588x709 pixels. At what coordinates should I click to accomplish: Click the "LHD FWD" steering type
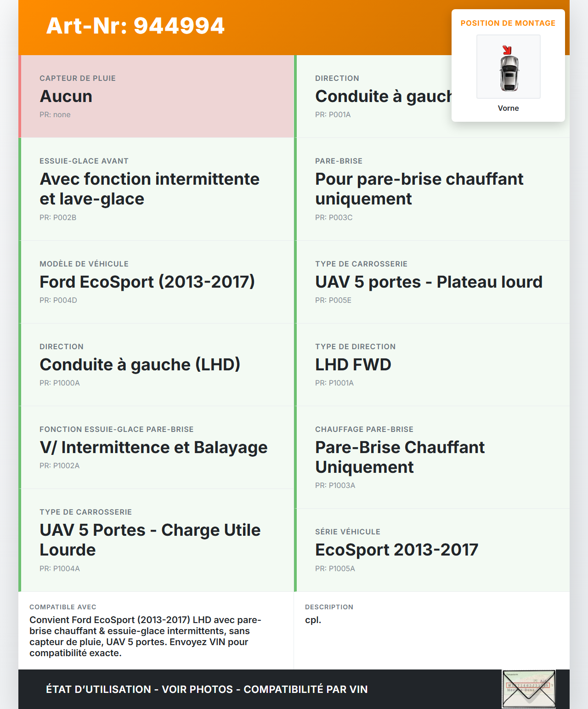pyautogui.click(x=353, y=365)
